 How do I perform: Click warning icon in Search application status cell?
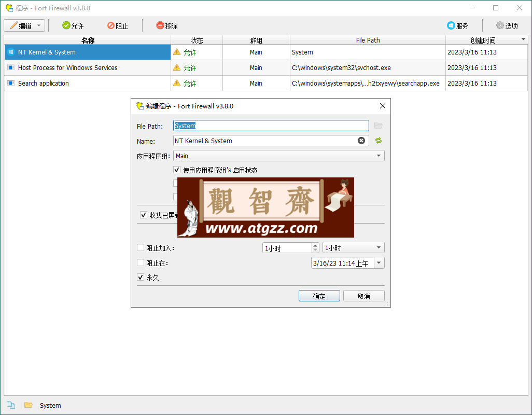pyautogui.click(x=177, y=83)
